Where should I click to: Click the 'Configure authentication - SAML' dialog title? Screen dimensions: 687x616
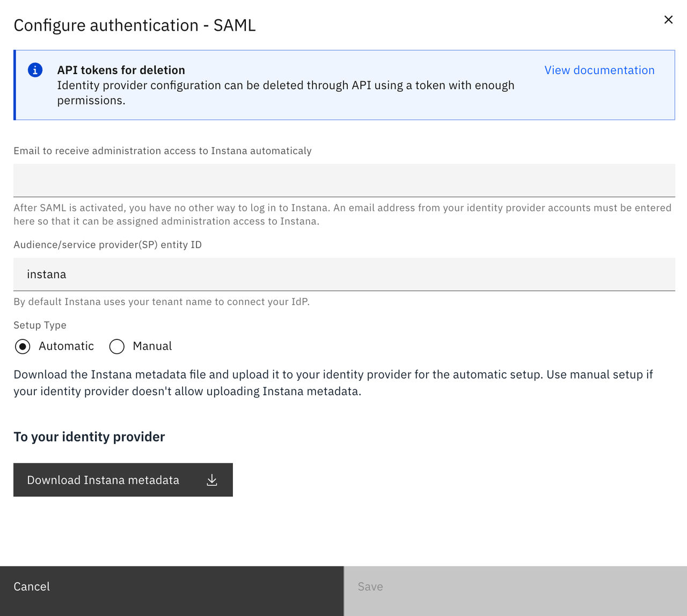coord(135,25)
